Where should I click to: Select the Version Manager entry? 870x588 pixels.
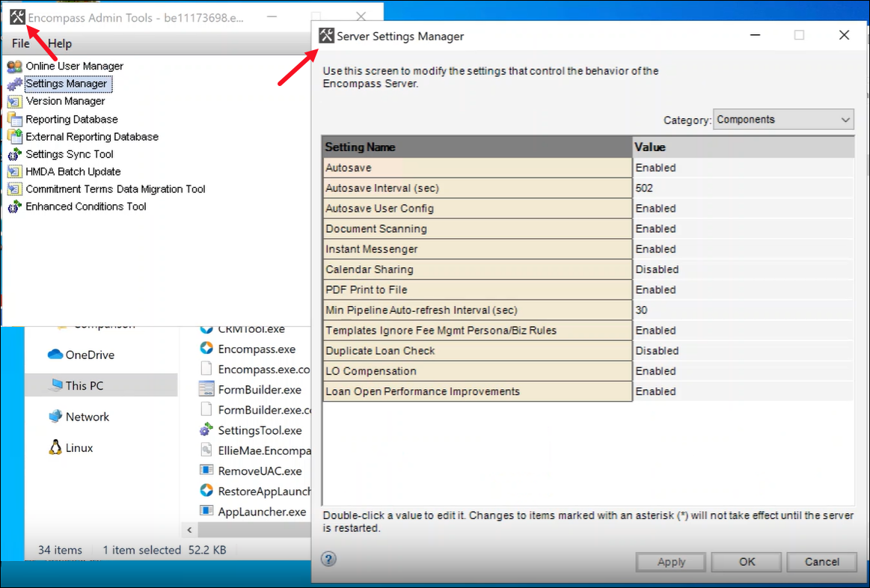65,101
